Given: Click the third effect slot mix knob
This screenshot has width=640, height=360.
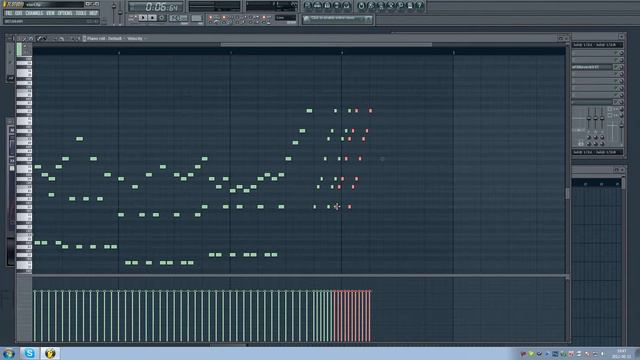Looking at the screenshot, I should (622, 67).
